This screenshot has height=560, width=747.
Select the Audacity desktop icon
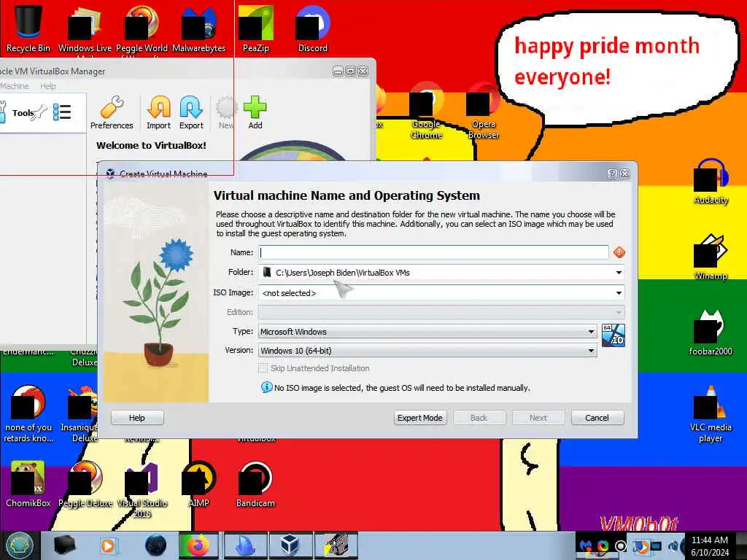click(711, 182)
